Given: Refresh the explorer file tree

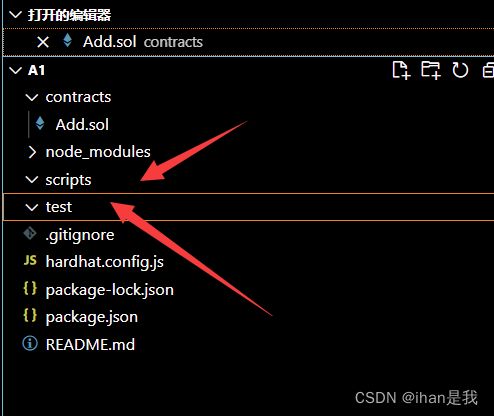Looking at the screenshot, I should coord(460,70).
